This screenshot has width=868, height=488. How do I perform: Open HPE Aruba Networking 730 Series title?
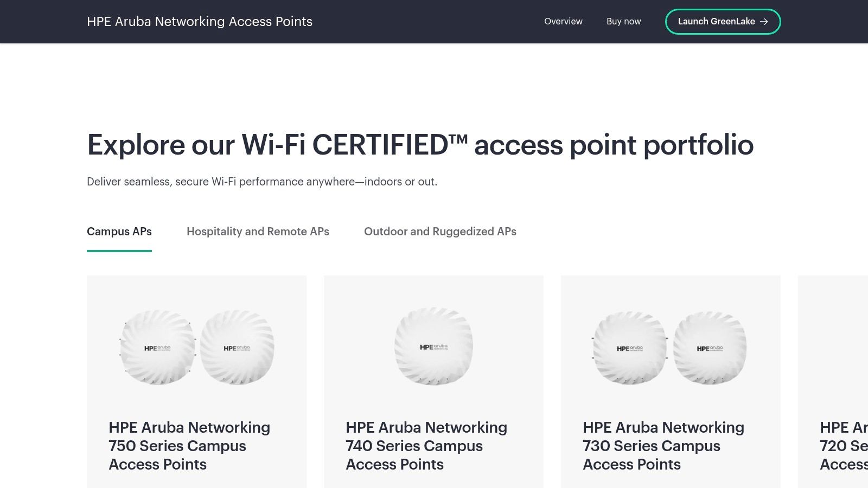(x=663, y=446)
